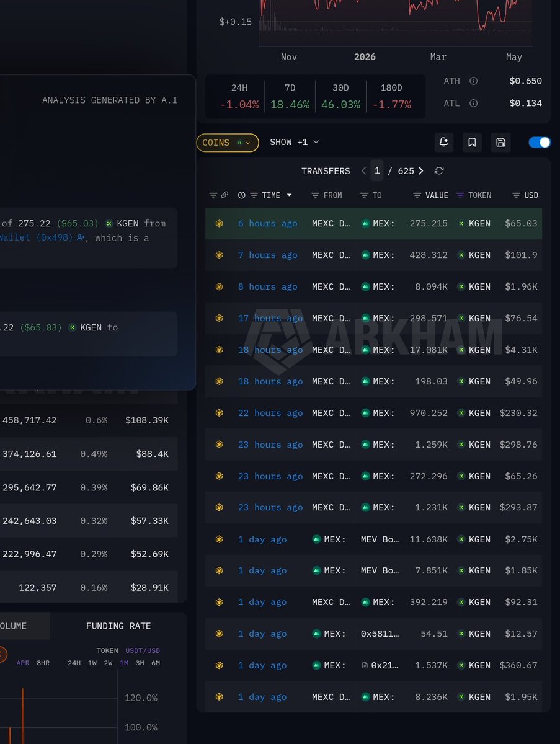Screen dimensions: 560x744
Task: Click the save disk icon
Action: (x=501, y=143)
